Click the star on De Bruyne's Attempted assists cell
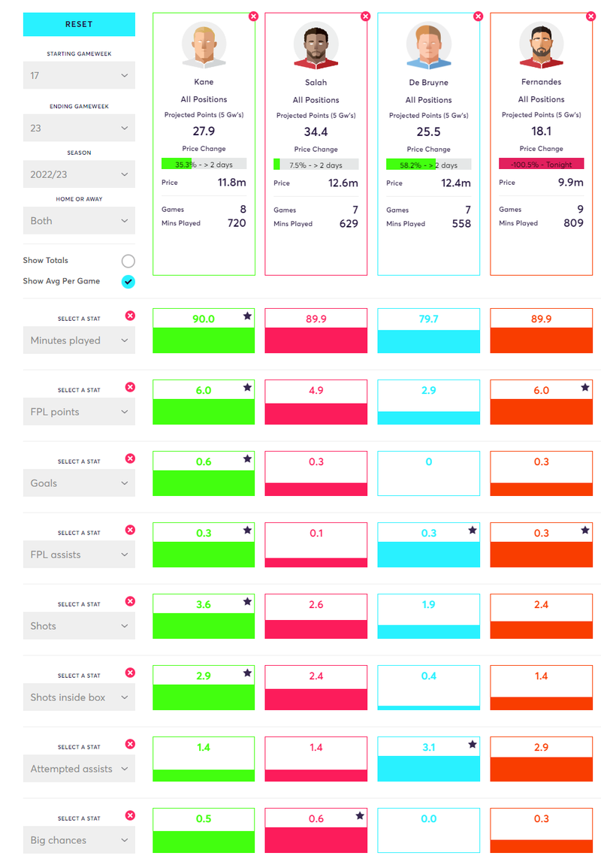 click(x=472, y=746)
